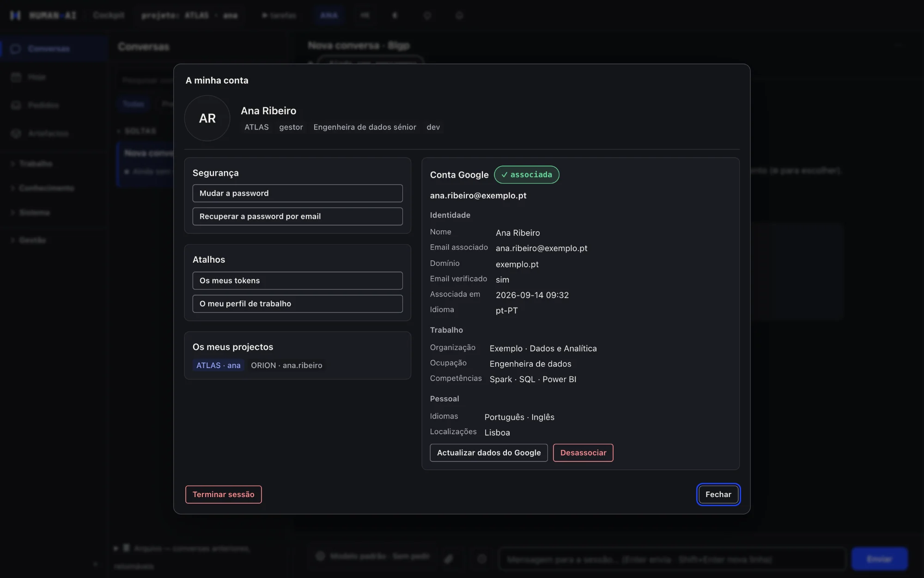Screen dimensions: 924x578
Task: Click the gestor role tag
Action: [291, 127]
